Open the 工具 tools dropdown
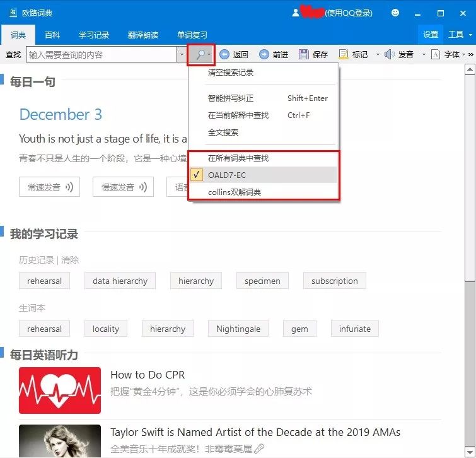 tap(460, 35)
